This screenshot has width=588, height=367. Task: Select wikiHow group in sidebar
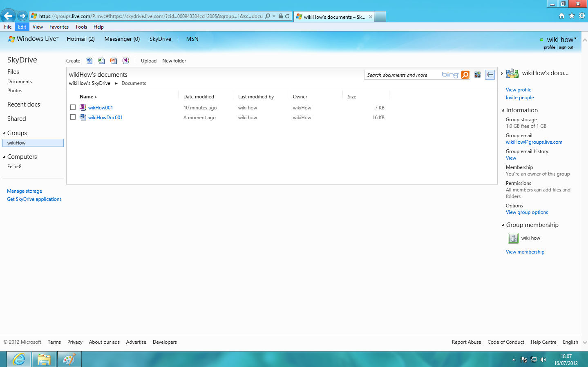pyautogui.click(x=33, y=143)
